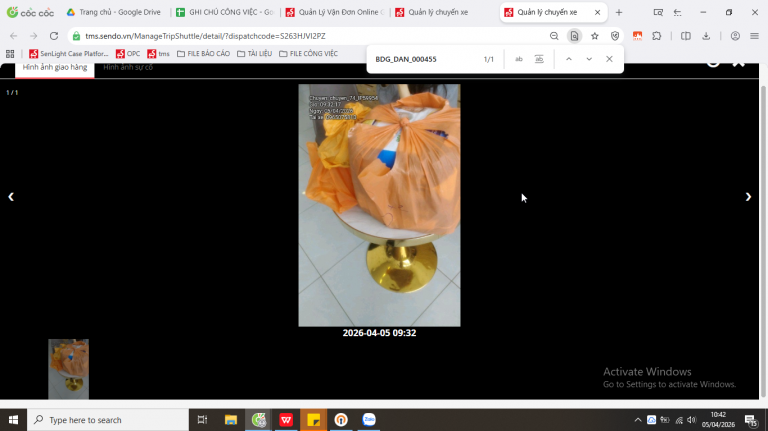Image resolution: width=768 pixels, height=431 pixels.
Task: Jump to previous find result
Action: click(x=569, y=59)
